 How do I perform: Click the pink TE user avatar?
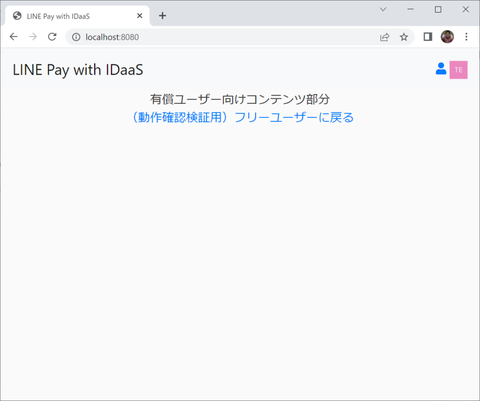point(458,70)
